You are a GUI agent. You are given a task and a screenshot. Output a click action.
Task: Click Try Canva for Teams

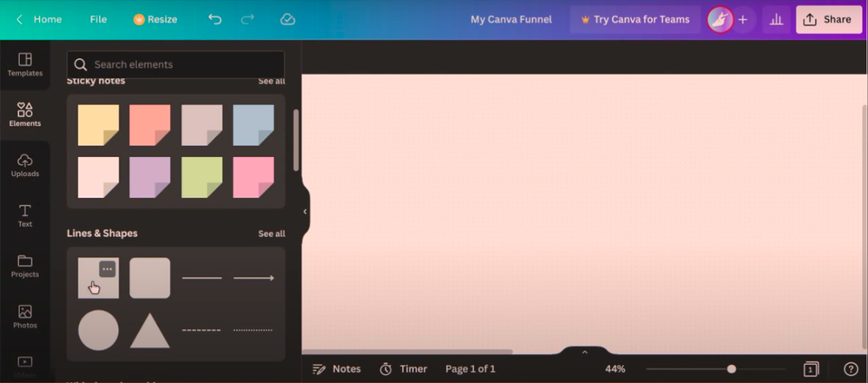tap(635, 19)
